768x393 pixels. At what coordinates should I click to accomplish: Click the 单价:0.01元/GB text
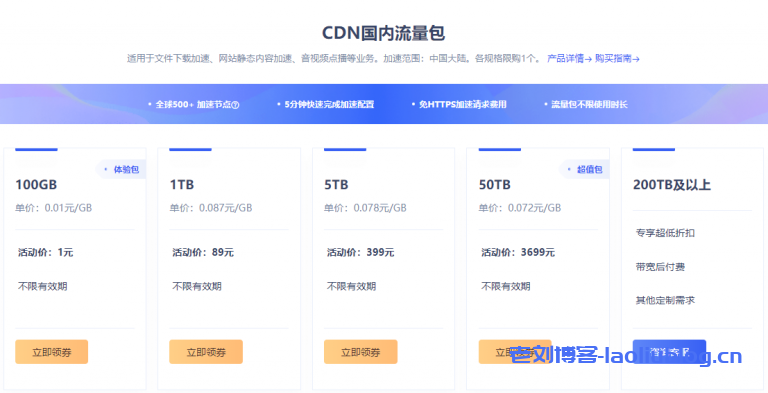point(53,208)
